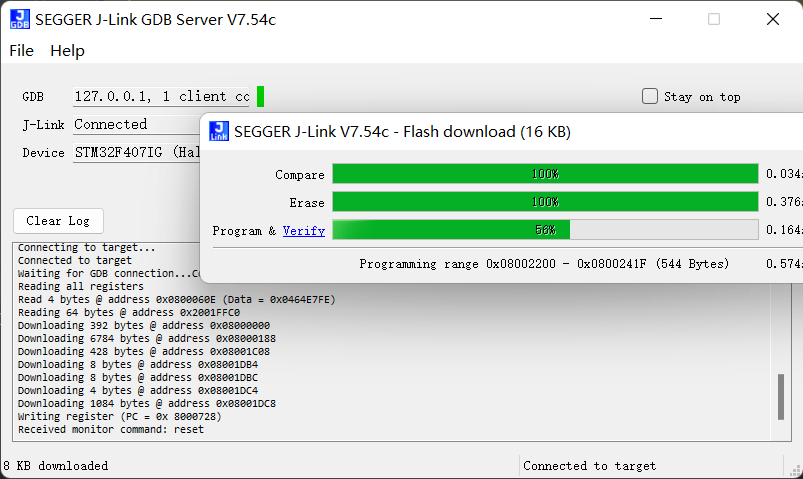The height and width of the screenshot is (479, 803).
Task: Maximize the J-Link GDB Server window
Action: click(714, 19)
